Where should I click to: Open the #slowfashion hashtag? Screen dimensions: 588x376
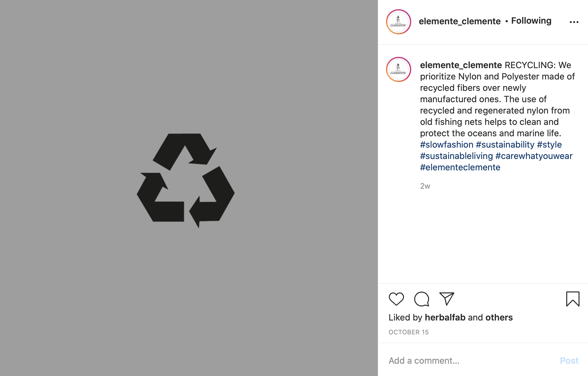tap(447, 144)
